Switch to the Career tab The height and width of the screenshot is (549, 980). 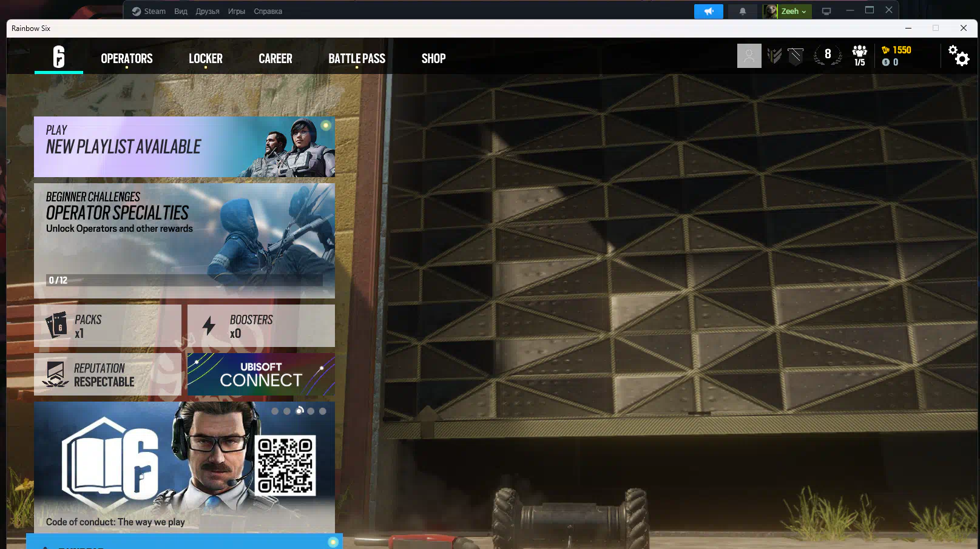click(x=275, y=58)
